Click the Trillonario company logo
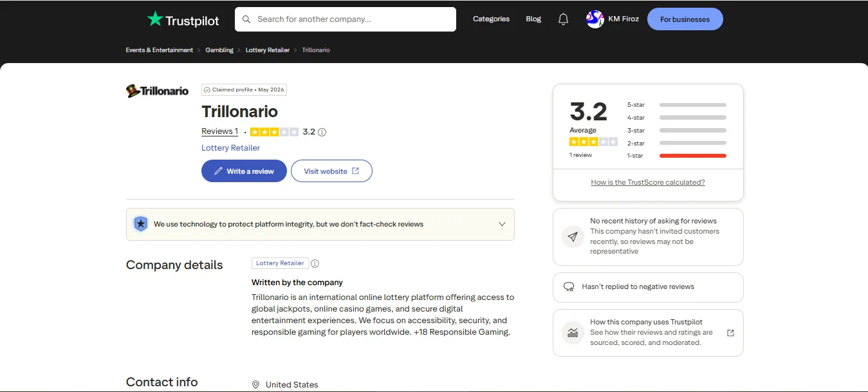 pos(157,91)
